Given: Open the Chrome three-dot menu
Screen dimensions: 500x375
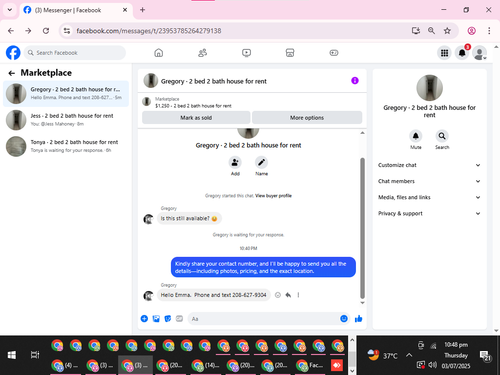Looking at the screenshot, I should coord(489,31).
